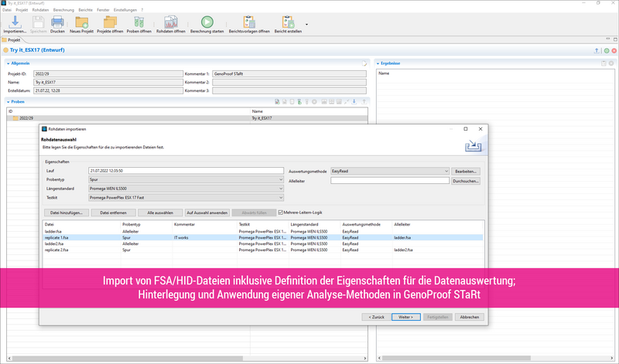Collapse the Allgemein section
The width and height of the screenshot is (619, 364).
click(9, 63)
